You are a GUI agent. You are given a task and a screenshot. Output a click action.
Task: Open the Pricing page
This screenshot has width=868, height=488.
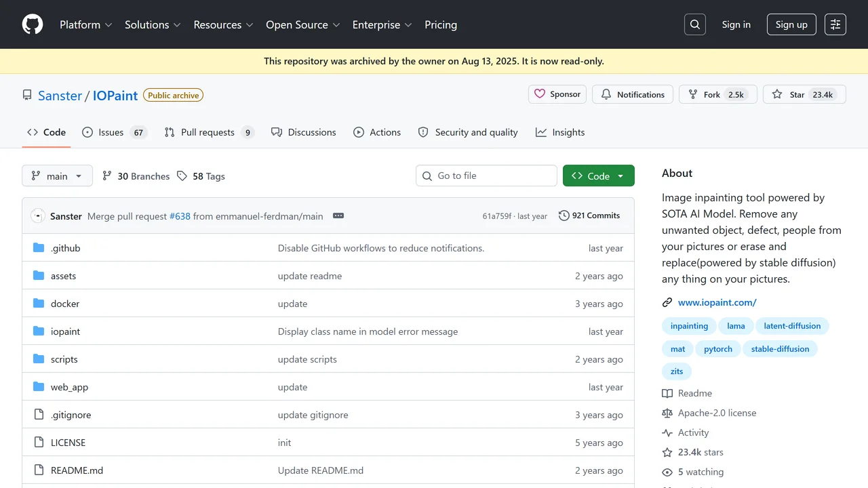click(x=441, y=24)
